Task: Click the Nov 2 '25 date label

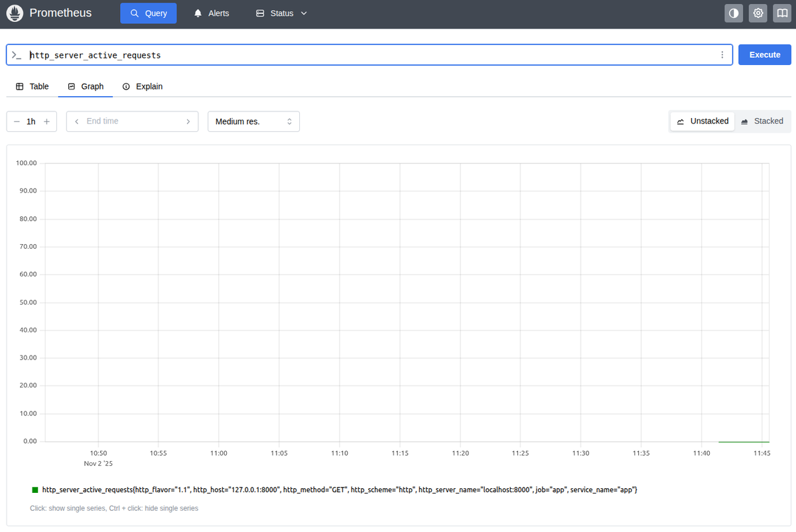Action: click(98, 464)
